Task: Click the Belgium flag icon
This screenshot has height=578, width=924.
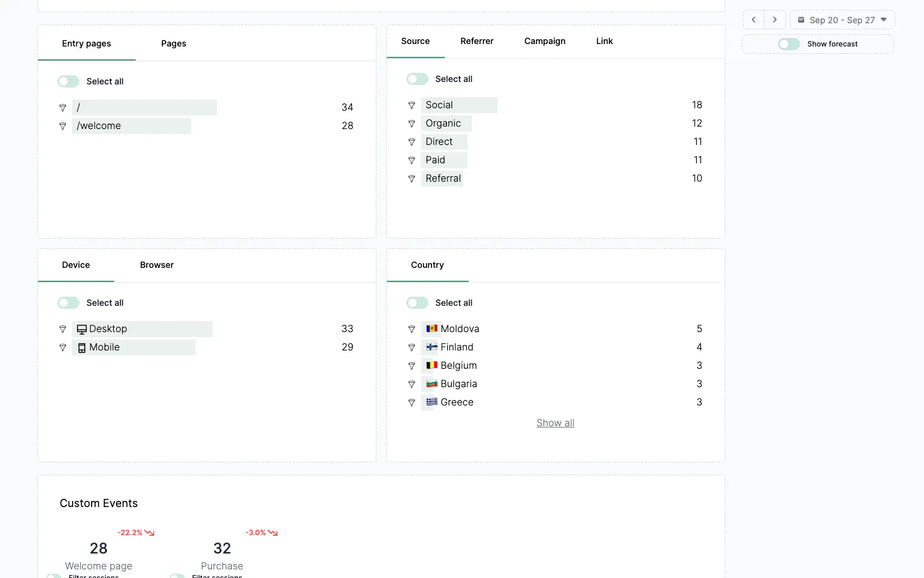Action: click(x=432, y=365)
